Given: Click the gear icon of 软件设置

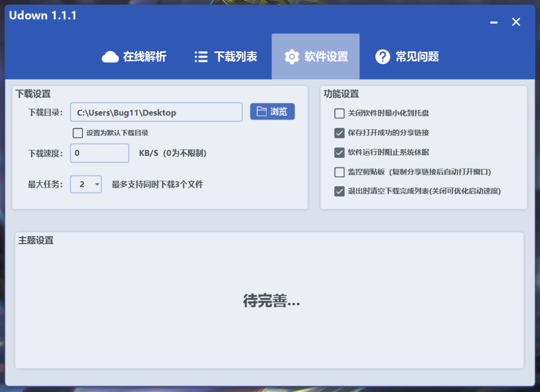Looking at the screenshot, I should [292, 57].
